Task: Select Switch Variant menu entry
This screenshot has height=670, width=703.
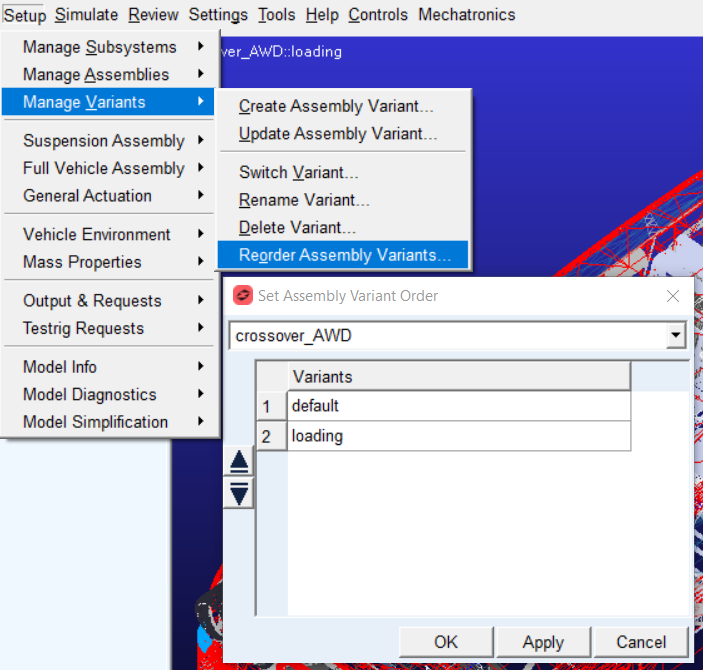Action: click(x=298, y=173)
